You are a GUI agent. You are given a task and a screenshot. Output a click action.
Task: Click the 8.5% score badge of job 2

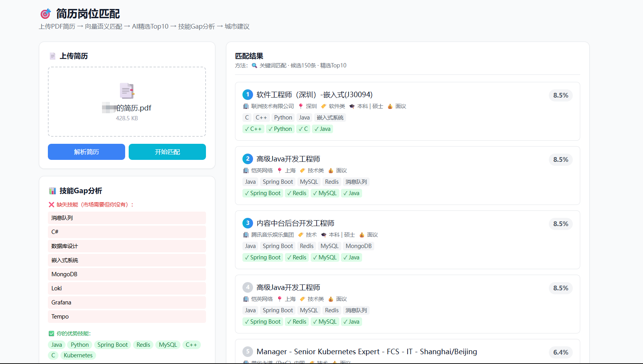point(560,159)
